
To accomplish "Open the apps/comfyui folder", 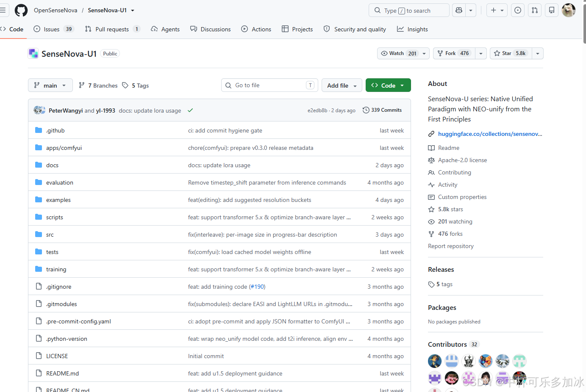I will (x=64, y=148).
